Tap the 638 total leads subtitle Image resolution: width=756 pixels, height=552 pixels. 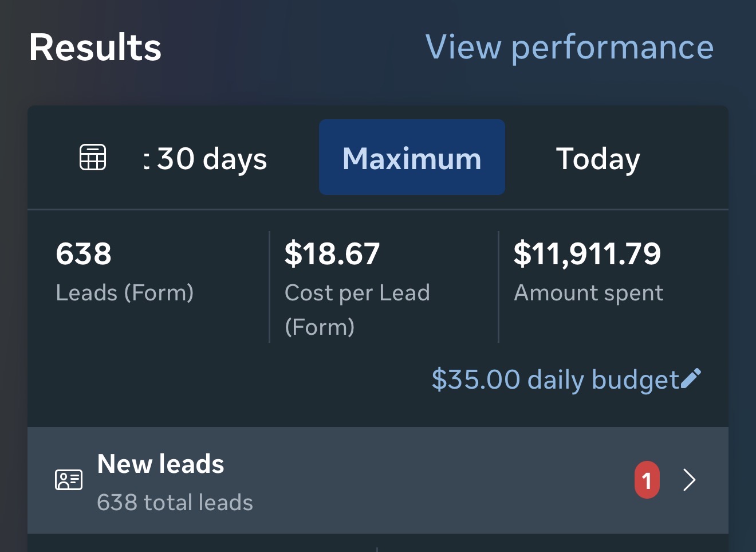(x=175, y=503)
